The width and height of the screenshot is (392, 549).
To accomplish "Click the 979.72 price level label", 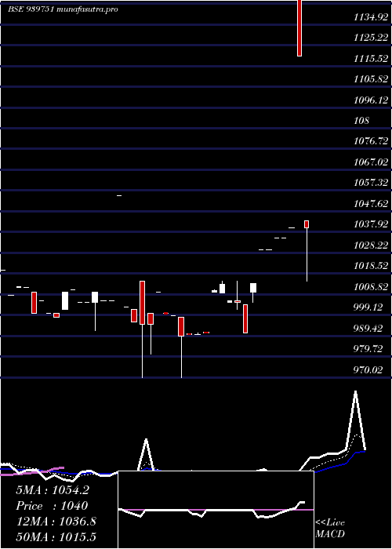I will pos(368,349).
